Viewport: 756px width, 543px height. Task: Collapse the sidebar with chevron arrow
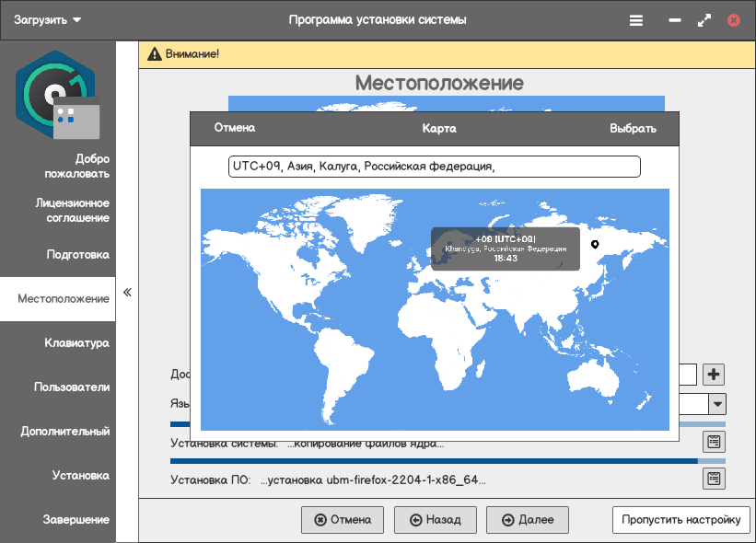[127, 293]
